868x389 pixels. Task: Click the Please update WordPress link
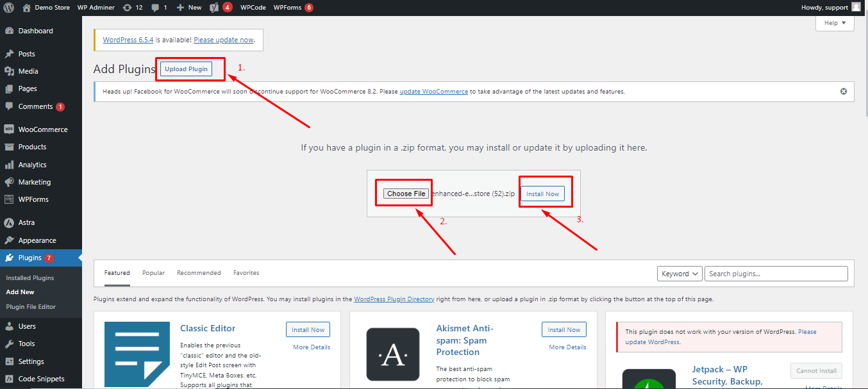tap(721, 337)
